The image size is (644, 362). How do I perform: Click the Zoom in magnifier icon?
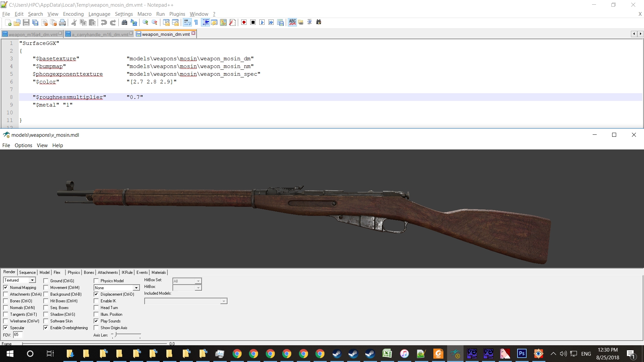point(145,22)
